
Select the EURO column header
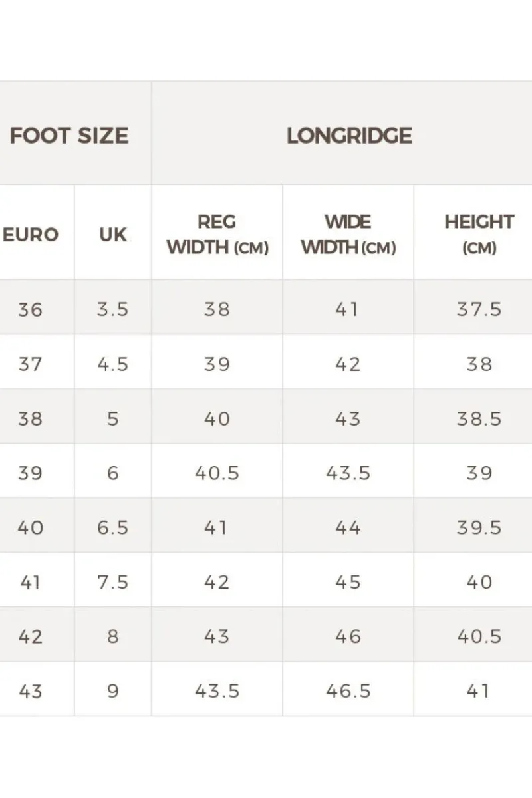click(x=31, y=235)
